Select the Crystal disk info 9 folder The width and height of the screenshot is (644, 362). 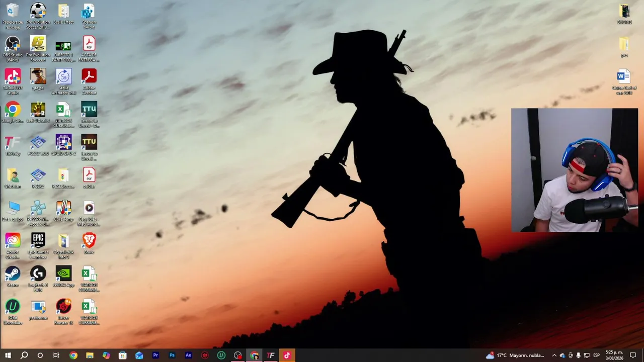coord(63,246)
